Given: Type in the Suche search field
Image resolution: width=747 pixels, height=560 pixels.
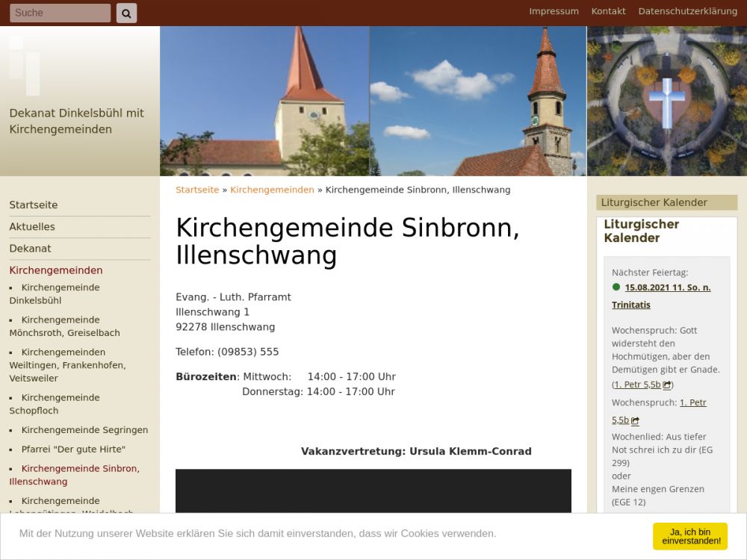Looking at the screenshot, I should click(x=60, y=13).
